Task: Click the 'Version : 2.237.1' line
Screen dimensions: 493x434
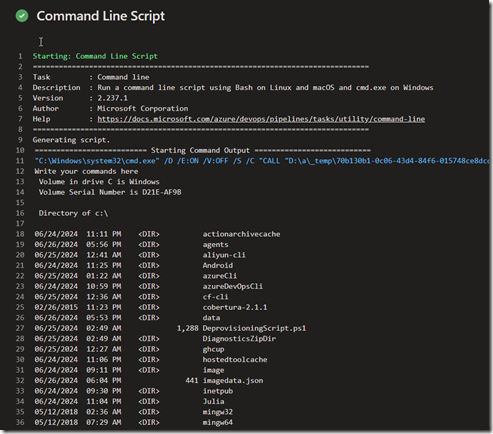Action: tap(80, 98)
